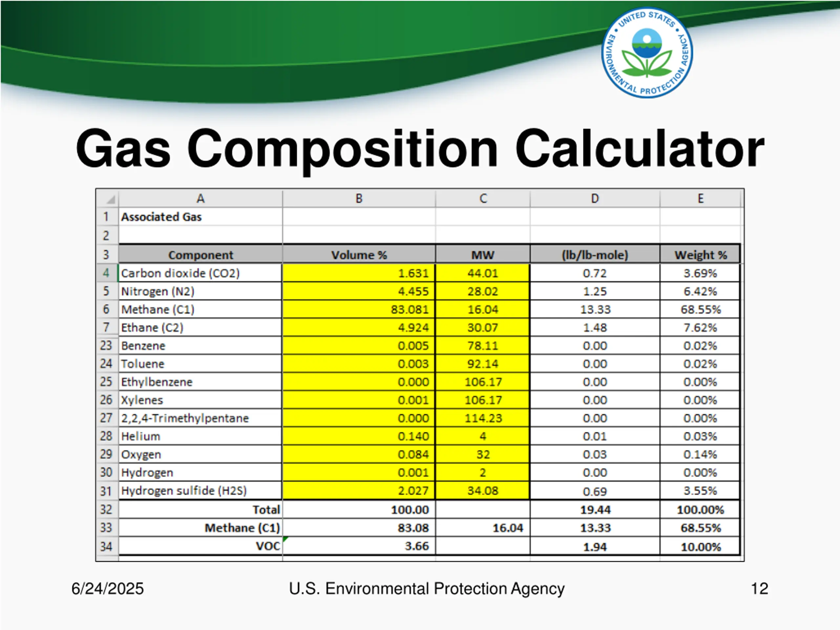The width and height of the screenshot is (840, 630).
Task: Select the 'Nitrogen (N2)' cell
Action: 200,291
